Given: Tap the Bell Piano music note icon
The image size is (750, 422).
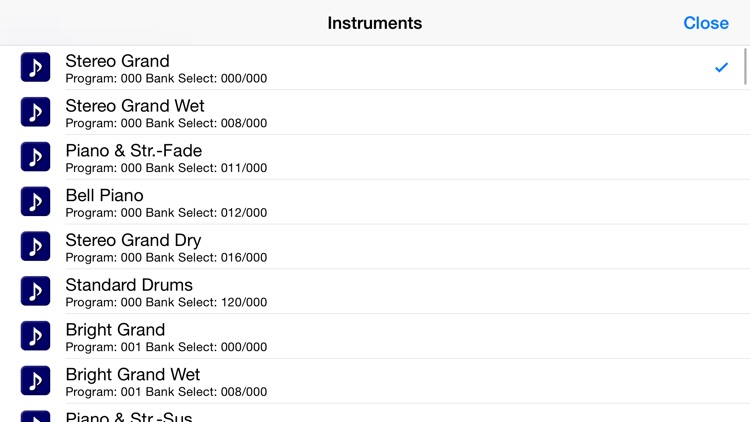Looking at the screenshot, I should pyautogui.click(x=35, y=202).
